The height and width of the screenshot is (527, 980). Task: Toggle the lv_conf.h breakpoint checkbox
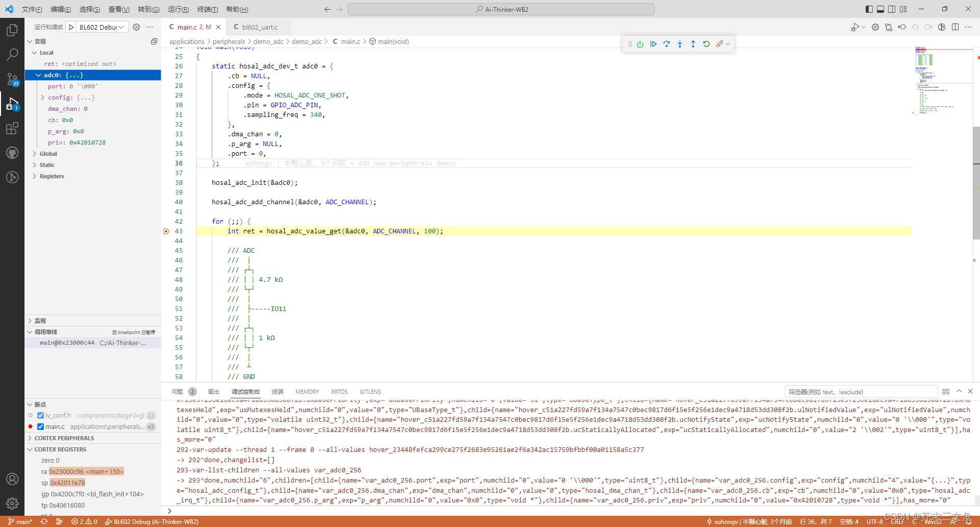click(40, 415)
